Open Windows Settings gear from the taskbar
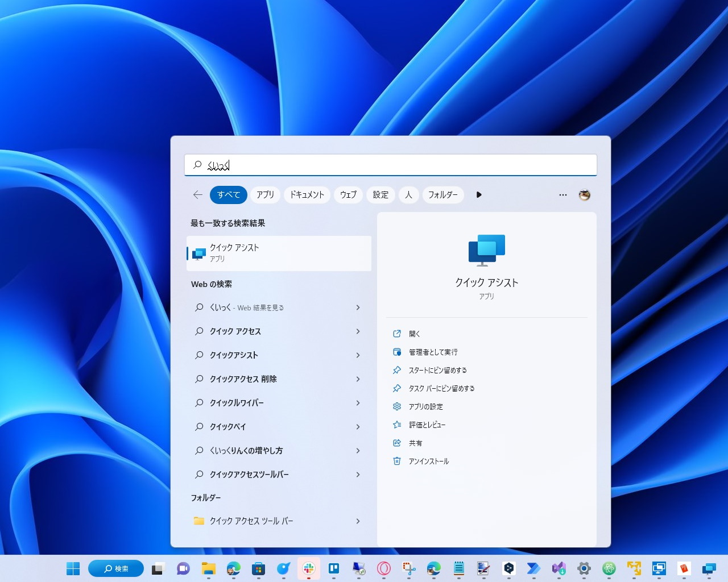728x582 pixels. click(584, 568)
